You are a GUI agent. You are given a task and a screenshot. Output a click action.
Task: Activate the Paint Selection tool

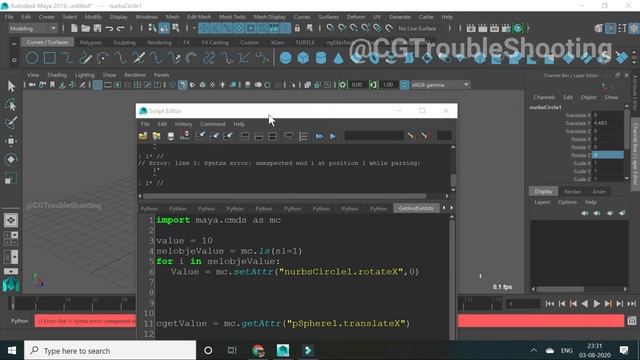(11, 122)
